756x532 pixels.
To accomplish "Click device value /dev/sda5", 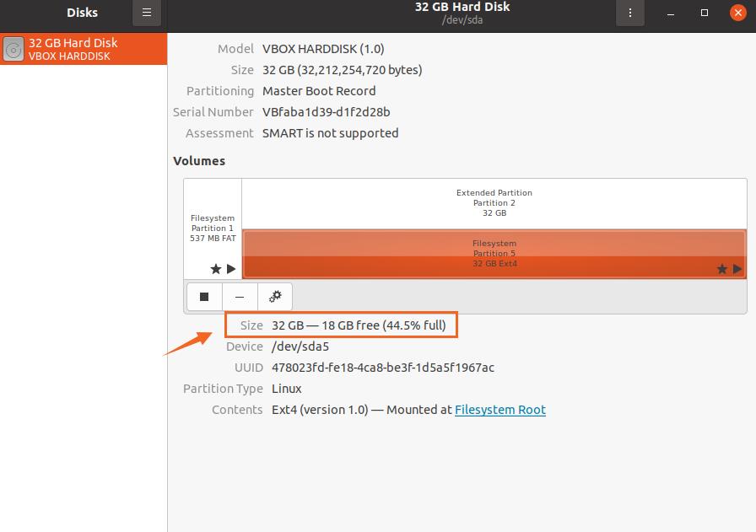I will click(x=300, y=347).
